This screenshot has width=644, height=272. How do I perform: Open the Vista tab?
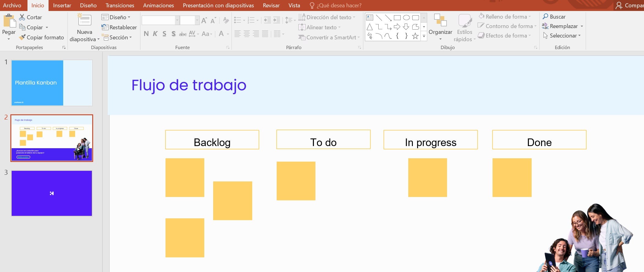click(294, 5)
